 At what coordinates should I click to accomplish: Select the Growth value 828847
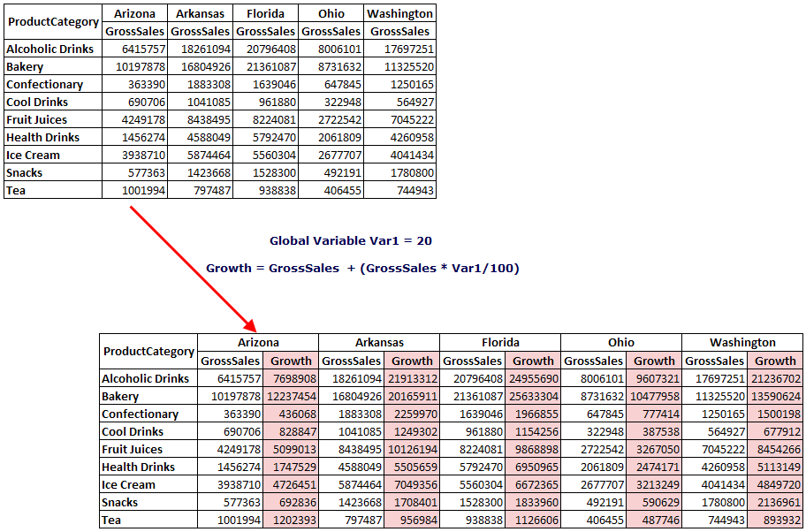click(x=291, y=432)
